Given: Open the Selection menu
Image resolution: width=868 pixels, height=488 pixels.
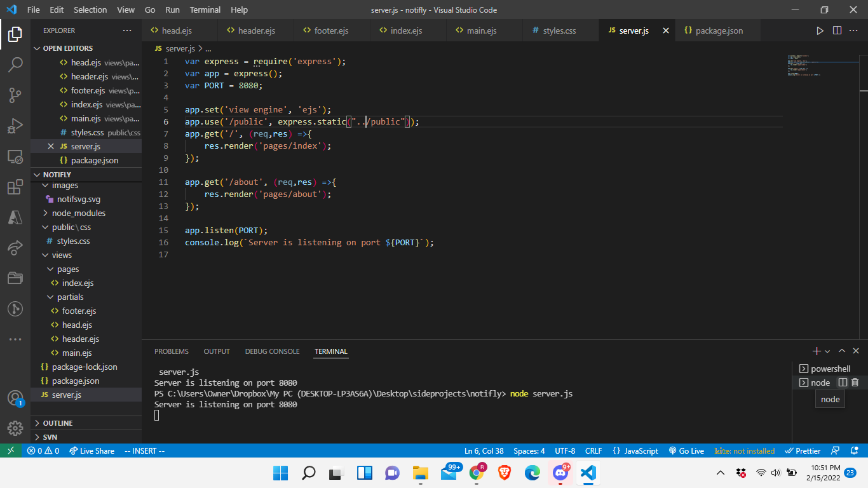Looking at the screenshot, I should (90, 10).
